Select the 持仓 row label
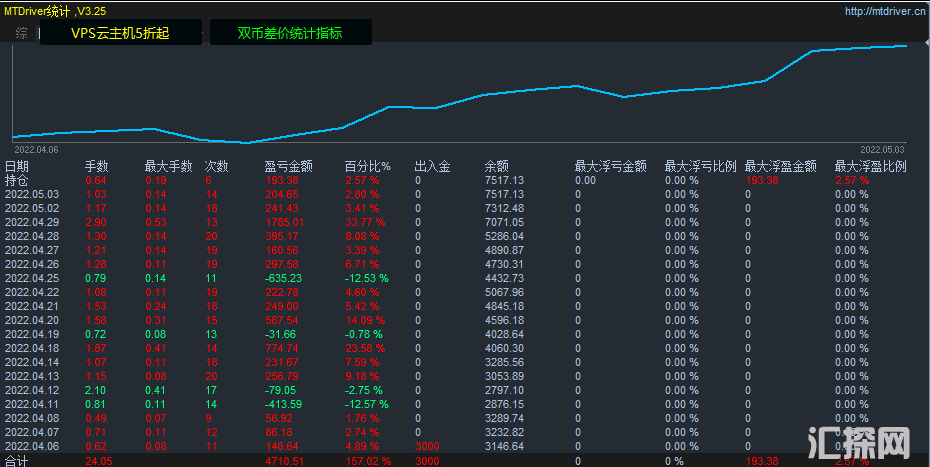The image size is (930, 467). coord(17,180)
